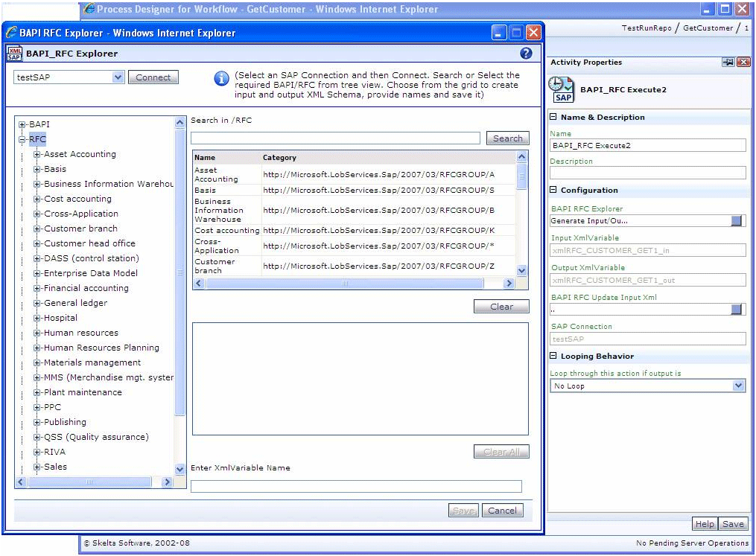The width and height of the screenshot is (756, 556).
Task: Click the horizontal scrollbar under the results grid
Action: click(x=345, y=284)
